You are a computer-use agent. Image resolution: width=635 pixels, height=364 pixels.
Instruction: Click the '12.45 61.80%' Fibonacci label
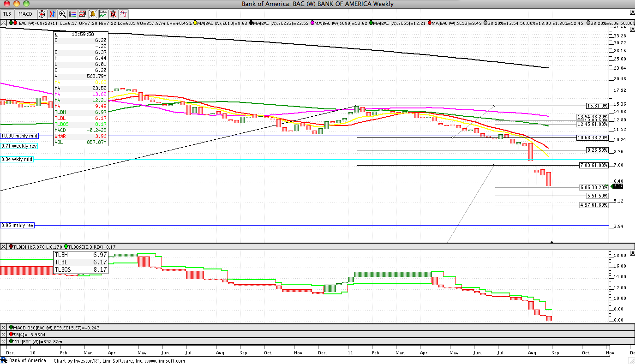click(x=593, y=124)
